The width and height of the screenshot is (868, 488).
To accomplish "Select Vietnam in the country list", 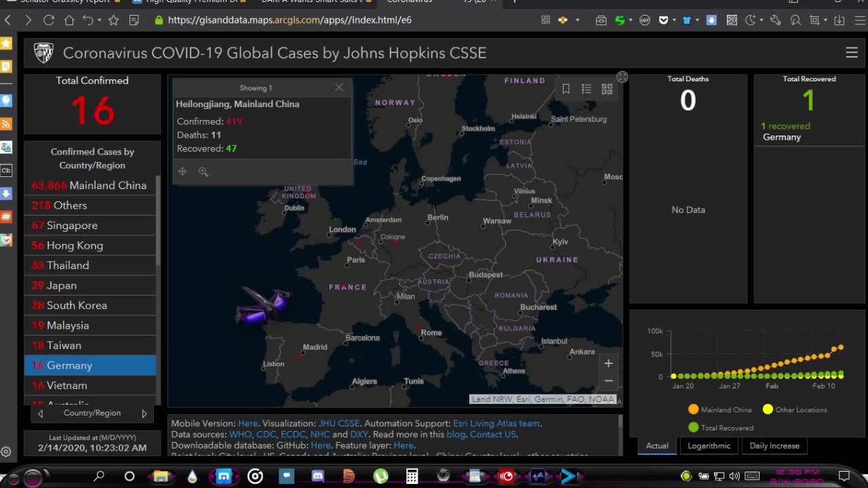I will click(x=90, y=385).
